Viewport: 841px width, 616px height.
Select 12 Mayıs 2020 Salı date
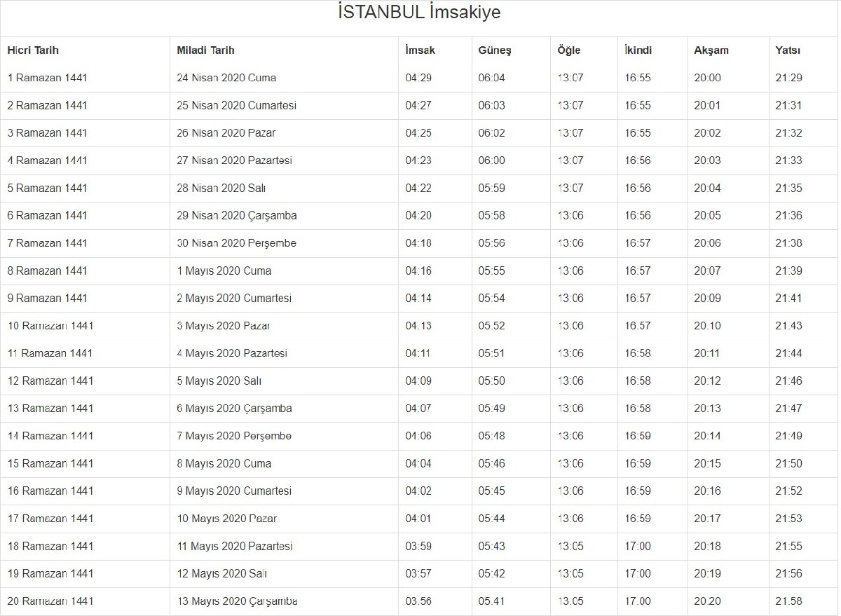click(221, 574)
